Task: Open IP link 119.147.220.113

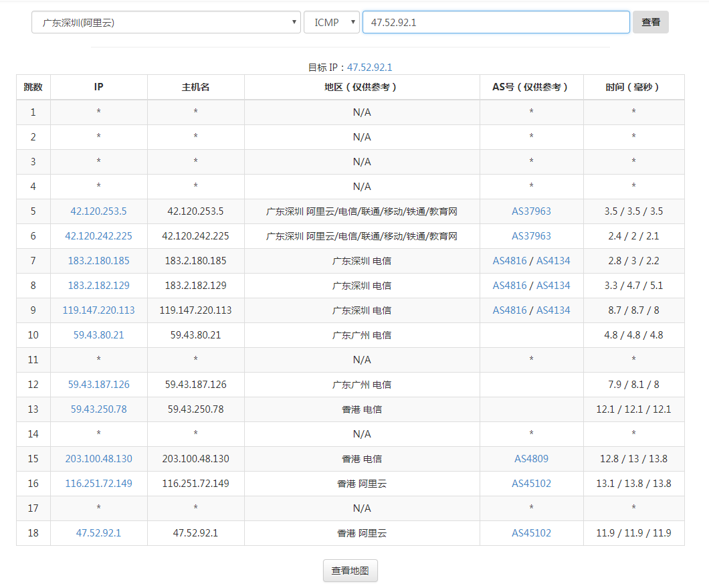Action: coord(98,310)
